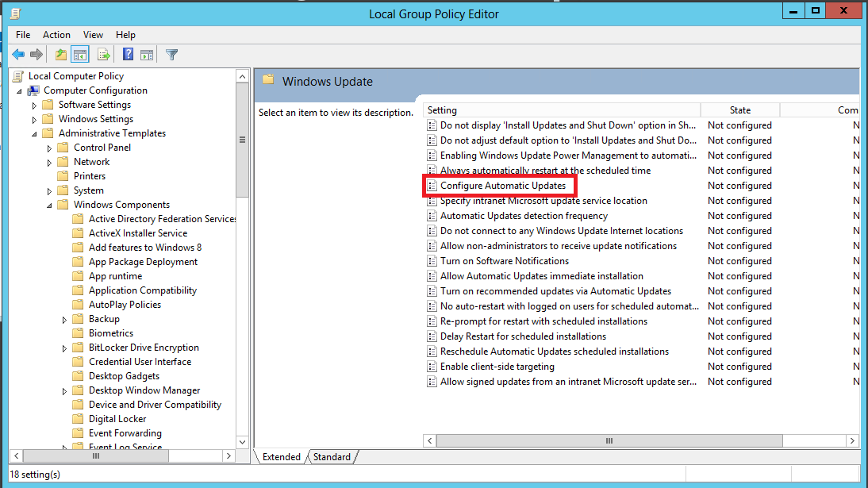Screen dimensions: 868x488
Task: Expand the Network folder in the tree
Action: [49, 163]
